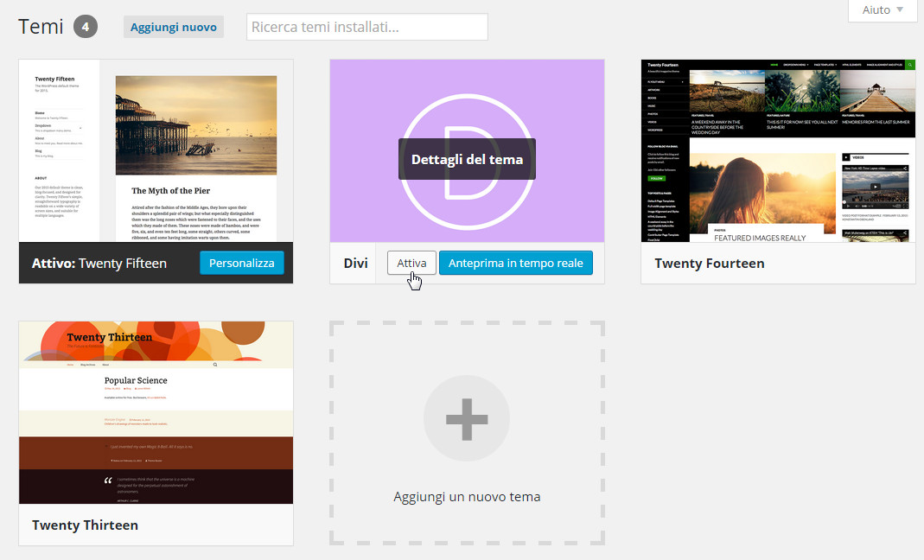This screenshot has width=924, height=560.
Task: Focus the Ricerca temi installati search field
Action: click(x=367, y=27)
